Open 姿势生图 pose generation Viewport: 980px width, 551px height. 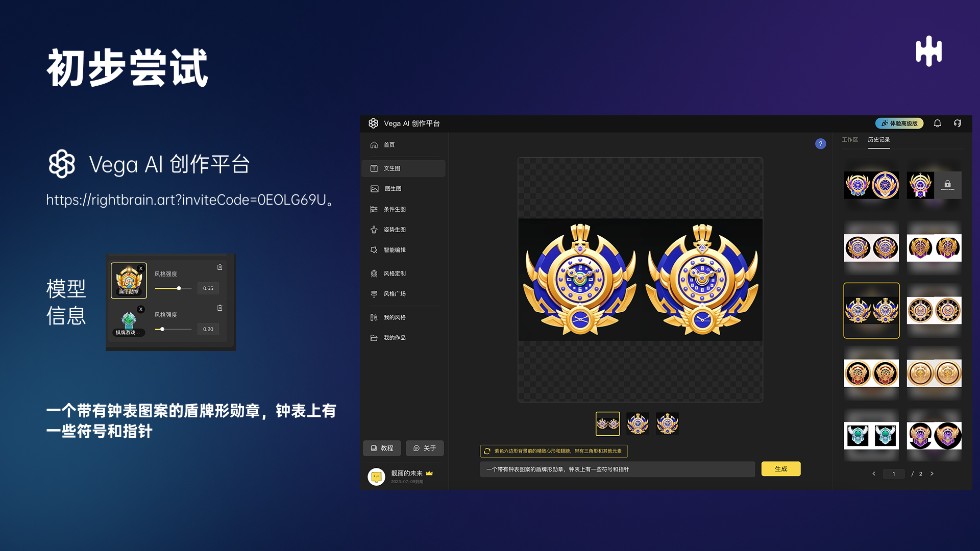pyautogui.click(x=403, y=230)
